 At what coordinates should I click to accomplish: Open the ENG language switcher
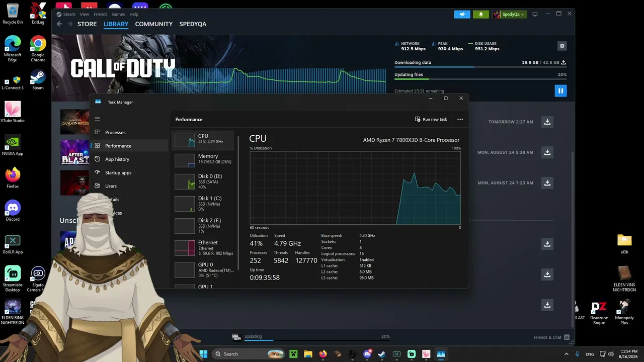tap(590, 354)
